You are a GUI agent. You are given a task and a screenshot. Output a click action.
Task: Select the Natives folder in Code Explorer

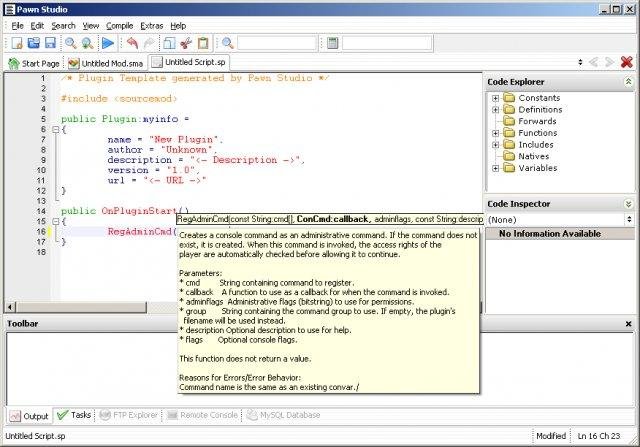532,156
